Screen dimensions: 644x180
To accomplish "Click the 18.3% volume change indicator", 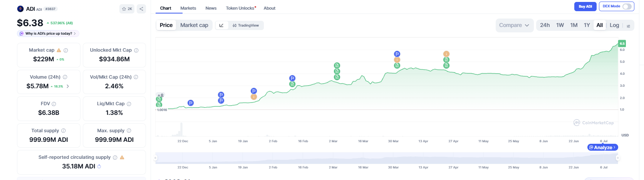I will (57, 86).
